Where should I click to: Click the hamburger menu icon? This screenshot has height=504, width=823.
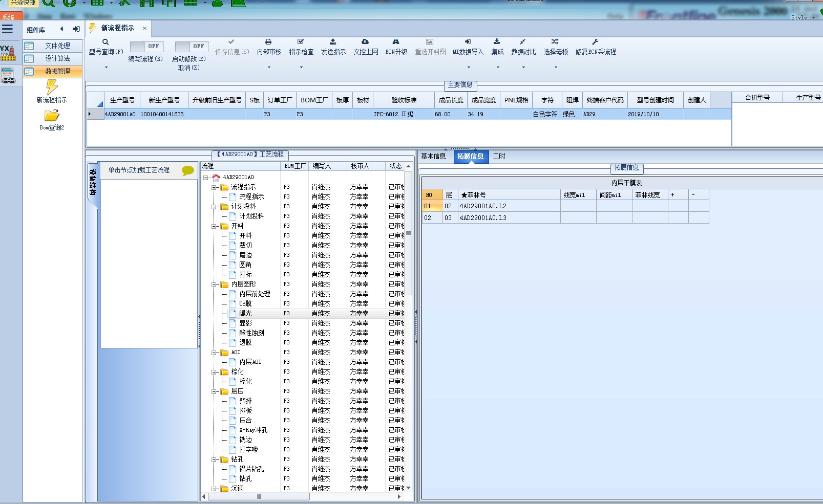click(x=7, y=29)
